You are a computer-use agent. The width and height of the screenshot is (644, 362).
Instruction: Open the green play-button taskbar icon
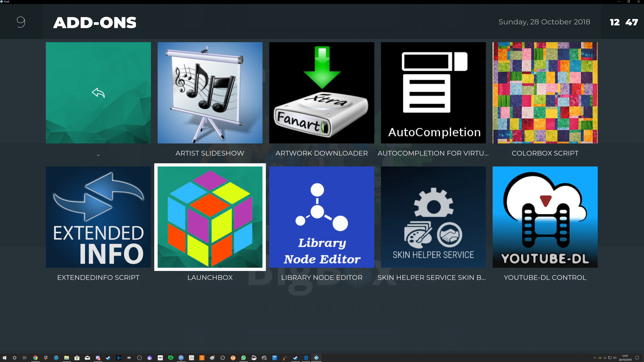click(x=171, y=358)
